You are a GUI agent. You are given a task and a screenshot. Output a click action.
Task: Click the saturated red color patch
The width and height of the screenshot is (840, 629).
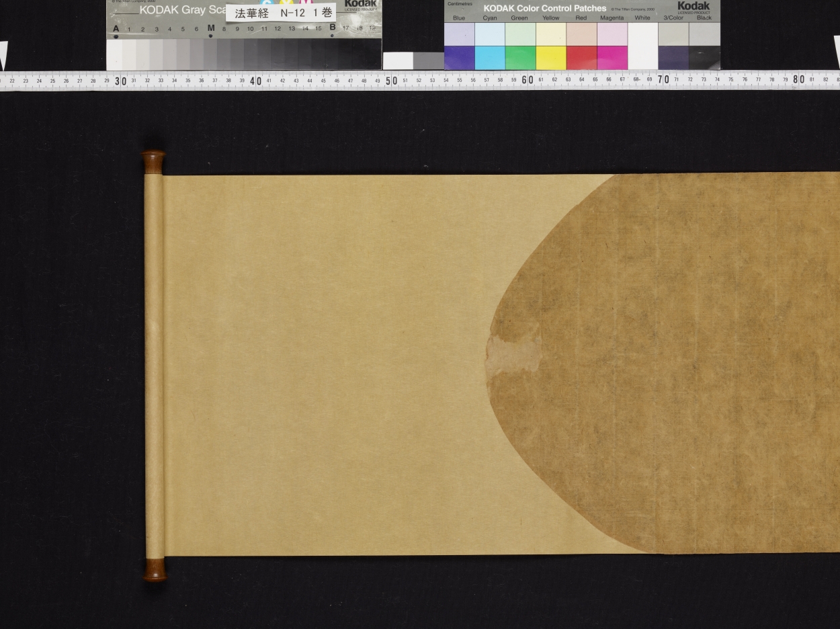[x=581, y=58]
